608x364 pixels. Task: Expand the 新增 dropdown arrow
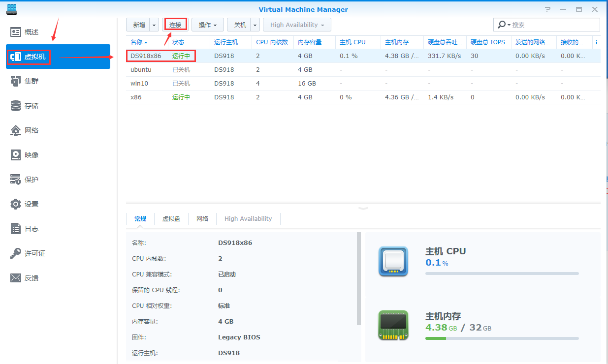(155, 25)
